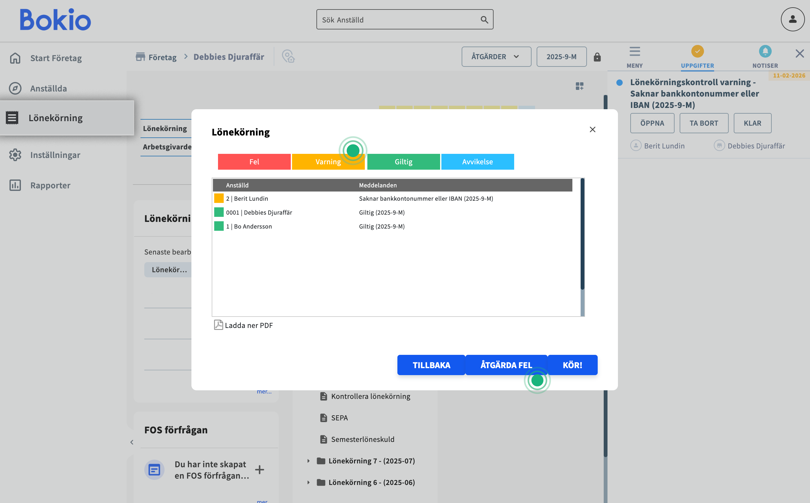
Task: Click the grid layout icon
Action: [579, 87]
